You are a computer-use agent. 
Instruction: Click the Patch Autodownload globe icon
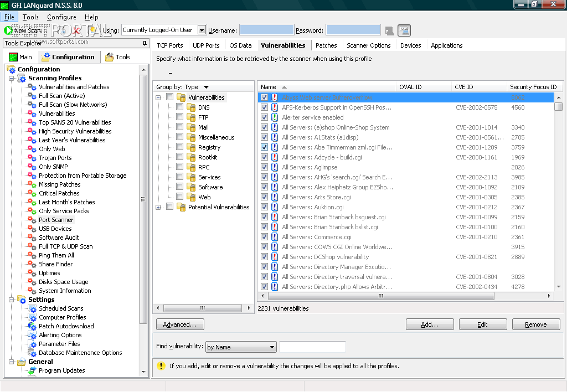(32, 326)
